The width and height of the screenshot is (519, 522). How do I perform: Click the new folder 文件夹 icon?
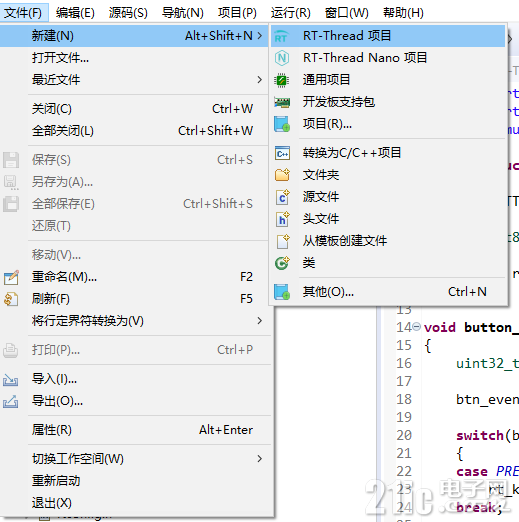click(x=282, y=175)
